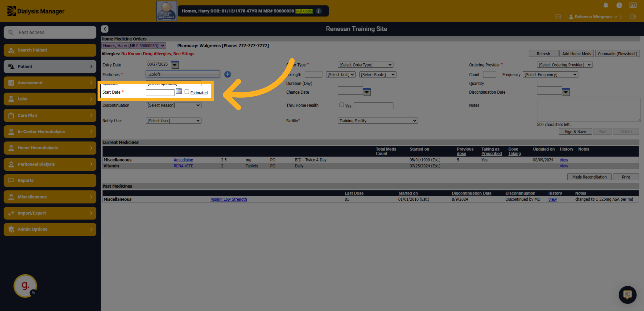
Task: Open the Select Ordering Provider dropdown
Action: pos(564,65)
